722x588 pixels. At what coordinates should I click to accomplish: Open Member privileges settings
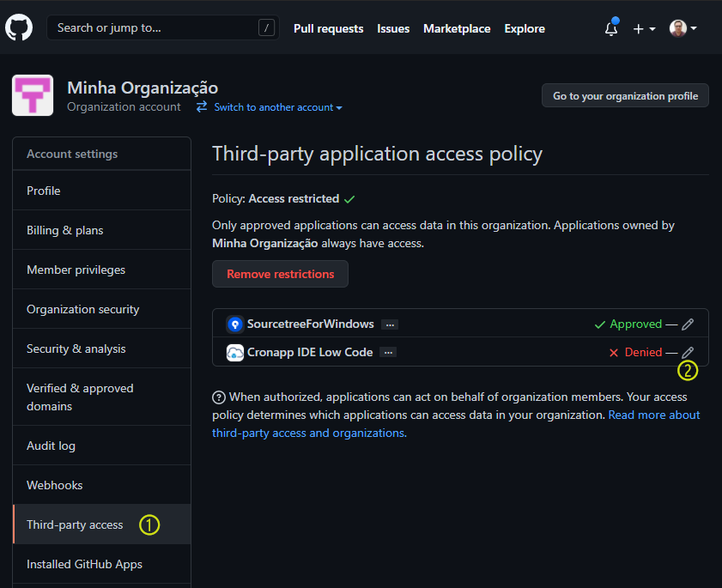click(102, 270)
